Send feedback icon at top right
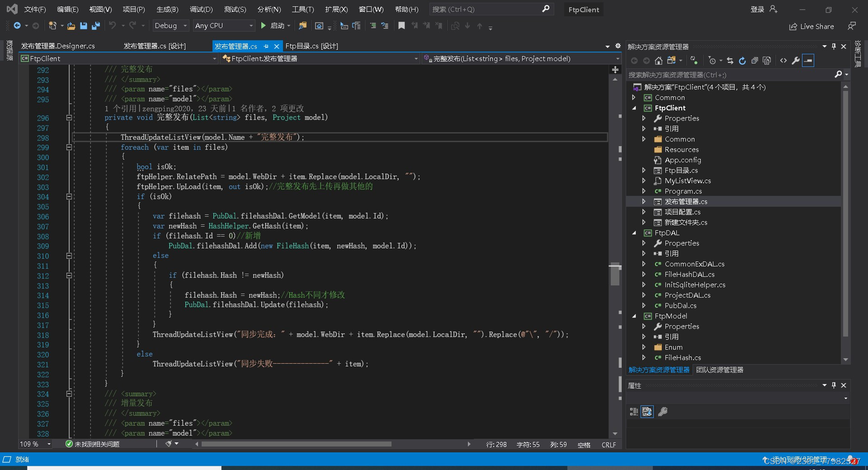 pos(852,26)
